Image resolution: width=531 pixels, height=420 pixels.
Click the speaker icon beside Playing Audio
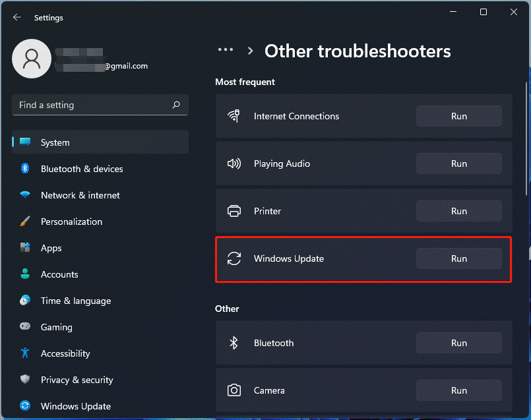(234, 164)
